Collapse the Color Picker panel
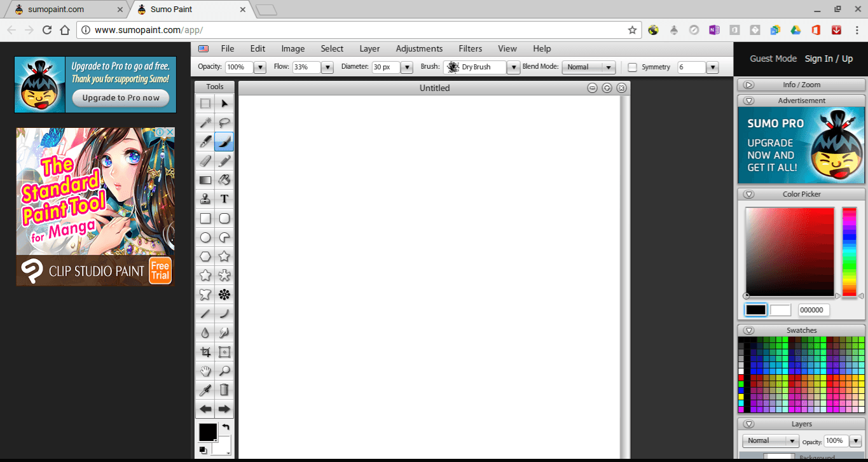 748,194
